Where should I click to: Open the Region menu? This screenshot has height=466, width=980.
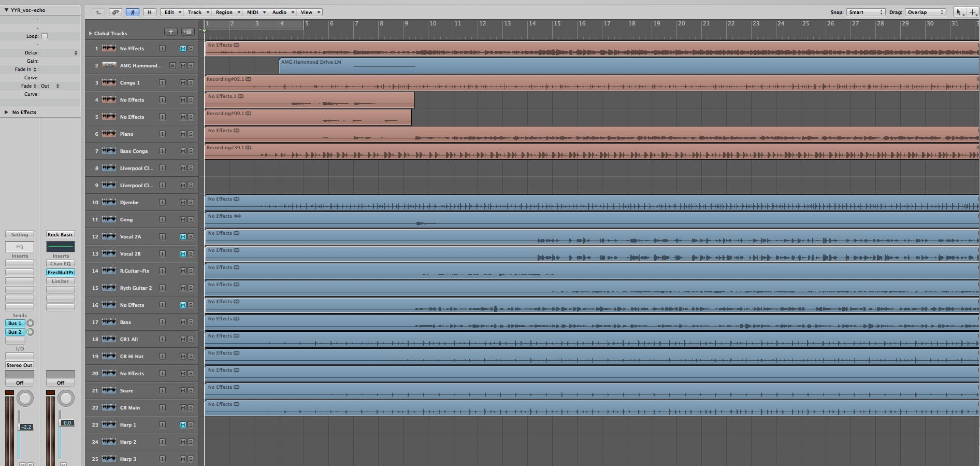coord(228,12)
